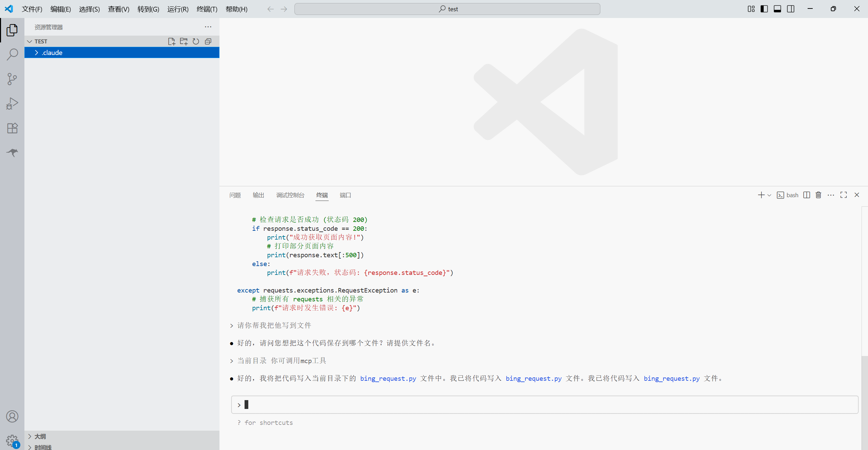Click the VS Code logo icon in the title bar

(9, 9)
